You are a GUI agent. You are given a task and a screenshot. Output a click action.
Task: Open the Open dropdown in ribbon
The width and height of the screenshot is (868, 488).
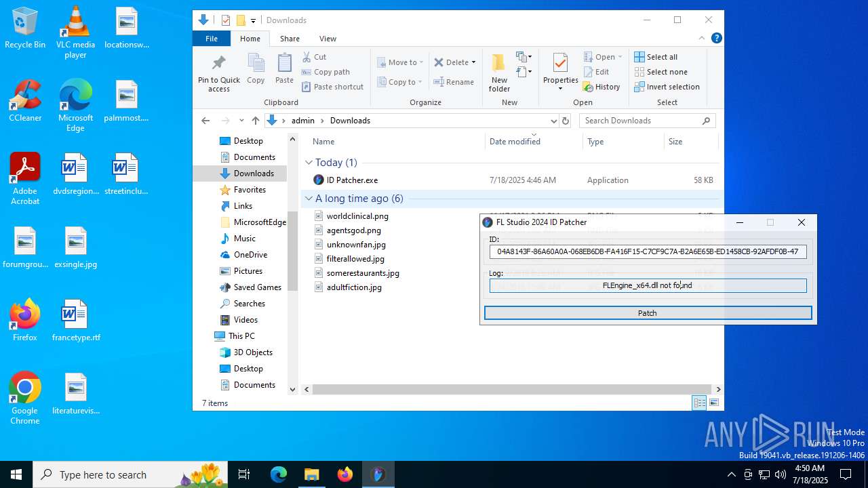pos(603,57)
